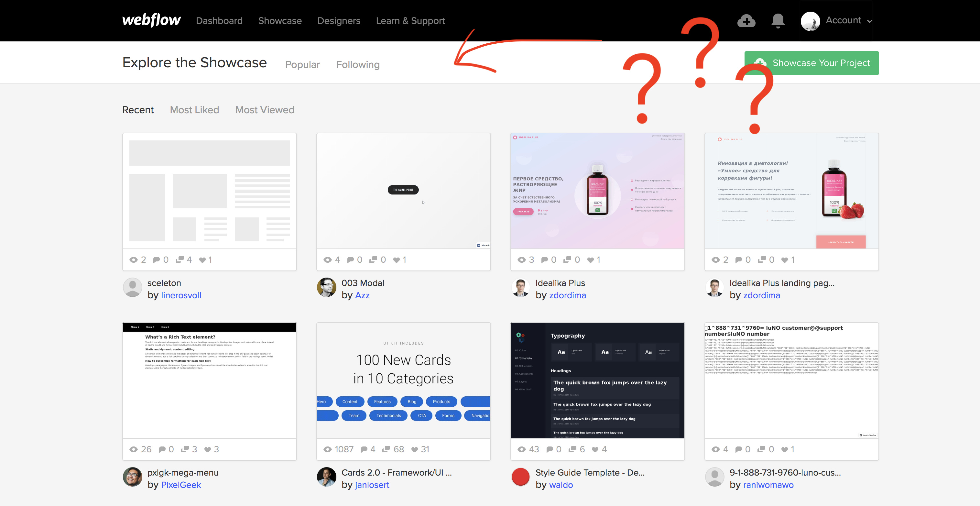Click PixelGeek's avatar picture
Image resolution: width=980 pixels, height=506 pixels.
coord(132,477)
